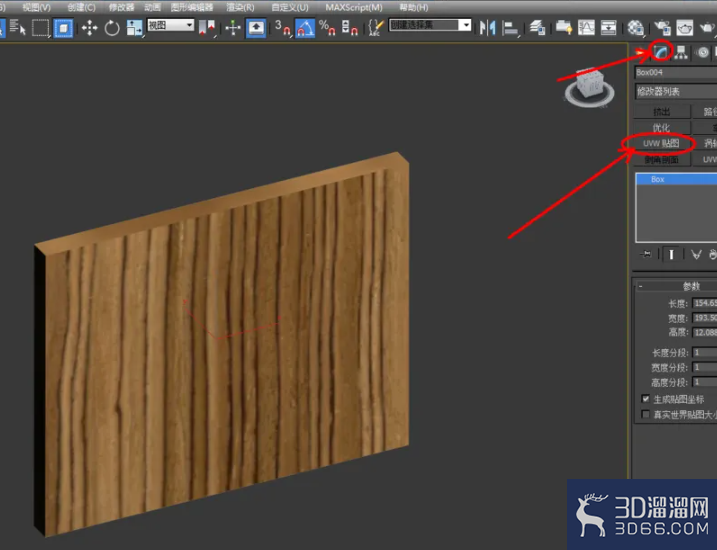Click the 高度 value field
The width and height of the screenshot is (717, 550).
[705, 332]
